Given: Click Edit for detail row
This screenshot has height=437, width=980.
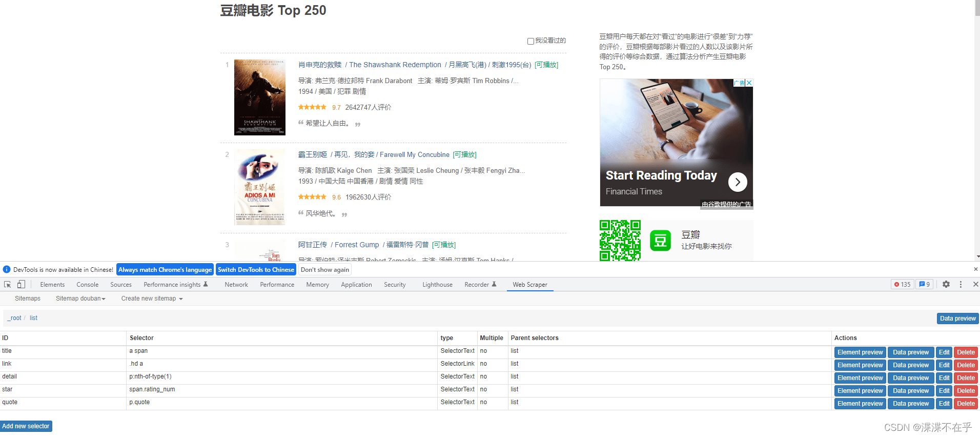Looking at the screenshot, I should [944, 378].
